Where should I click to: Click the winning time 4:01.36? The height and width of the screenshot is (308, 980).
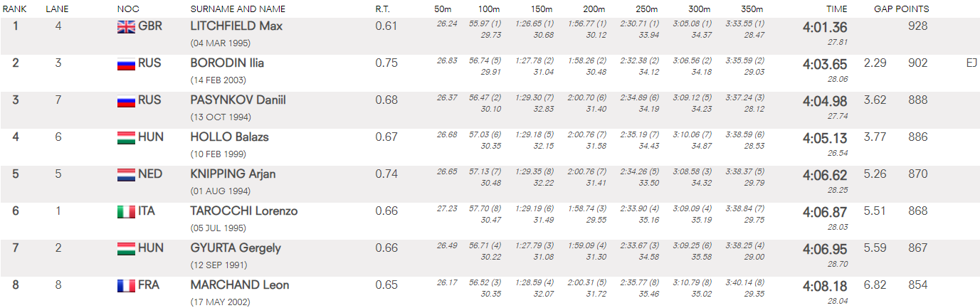pos(825,27)
